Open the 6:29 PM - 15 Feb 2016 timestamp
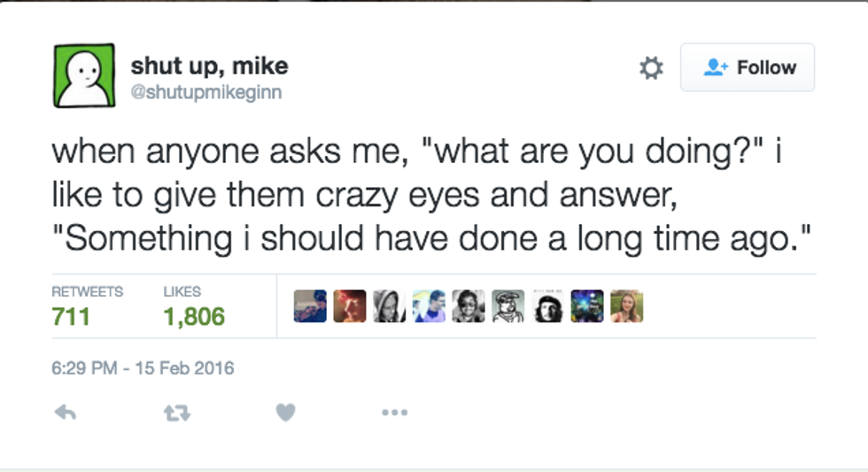The image size is (868, 472). pyautogui.click(x=143, y=368)
